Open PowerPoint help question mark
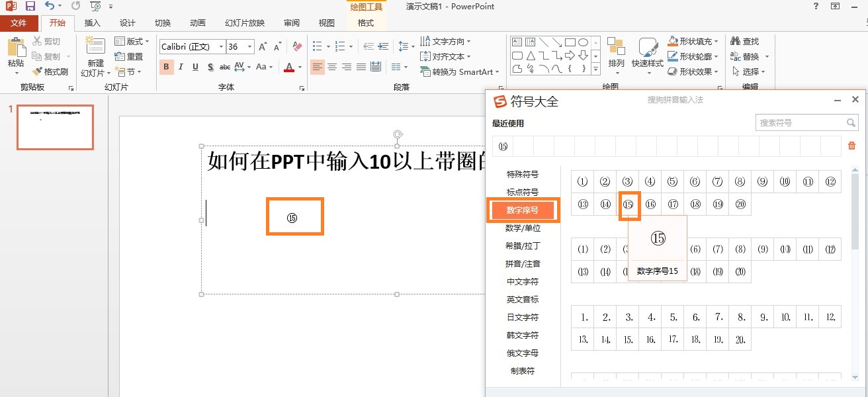The height and width of the screenshot is (397, 868). tap(816, 6)
